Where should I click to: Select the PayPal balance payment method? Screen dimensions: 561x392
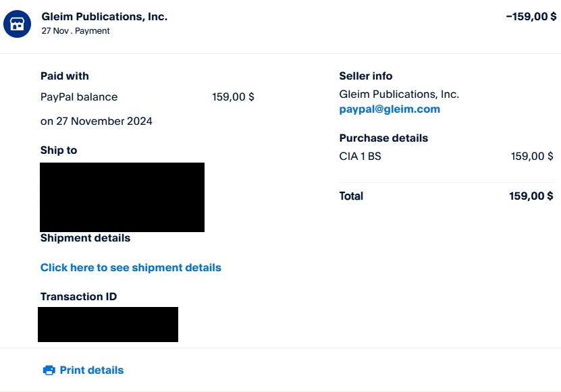point(79,97)
